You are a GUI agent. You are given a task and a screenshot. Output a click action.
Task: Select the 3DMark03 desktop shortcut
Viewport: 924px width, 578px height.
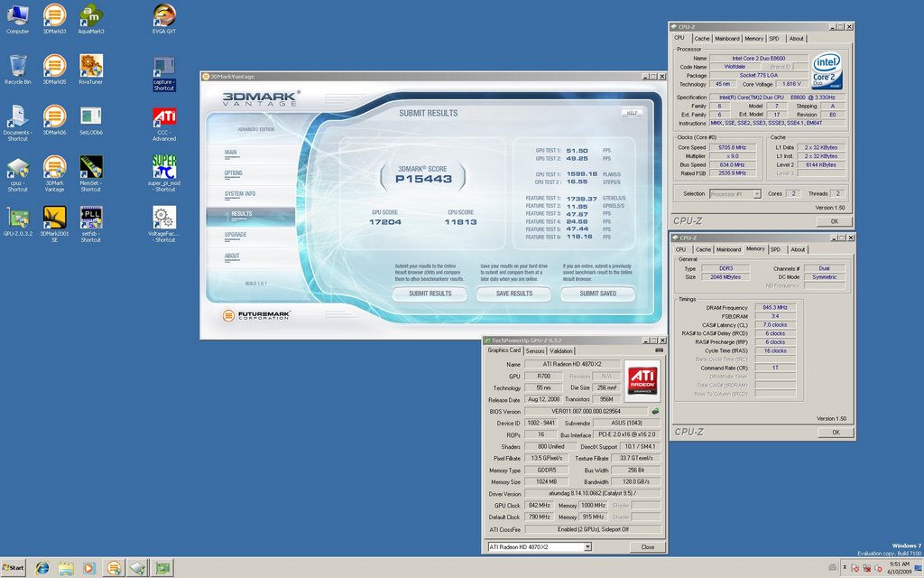pyautogui.click(x=54, y=18)
